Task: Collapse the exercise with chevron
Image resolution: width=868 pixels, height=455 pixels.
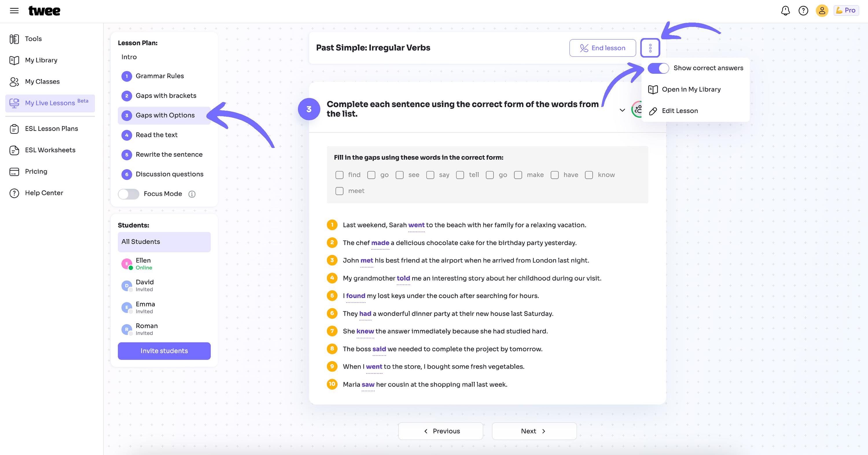Action: point(622,110)
